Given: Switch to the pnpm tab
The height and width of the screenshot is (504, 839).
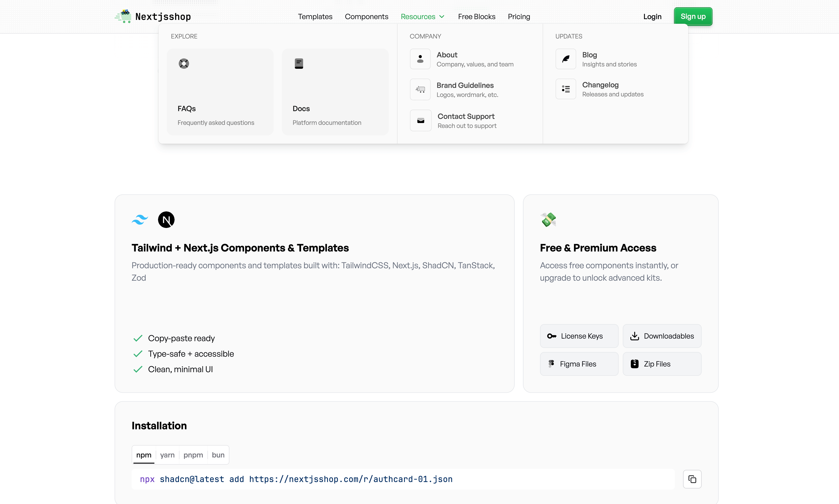Looking at the screenshot, I should click(193, 455).
